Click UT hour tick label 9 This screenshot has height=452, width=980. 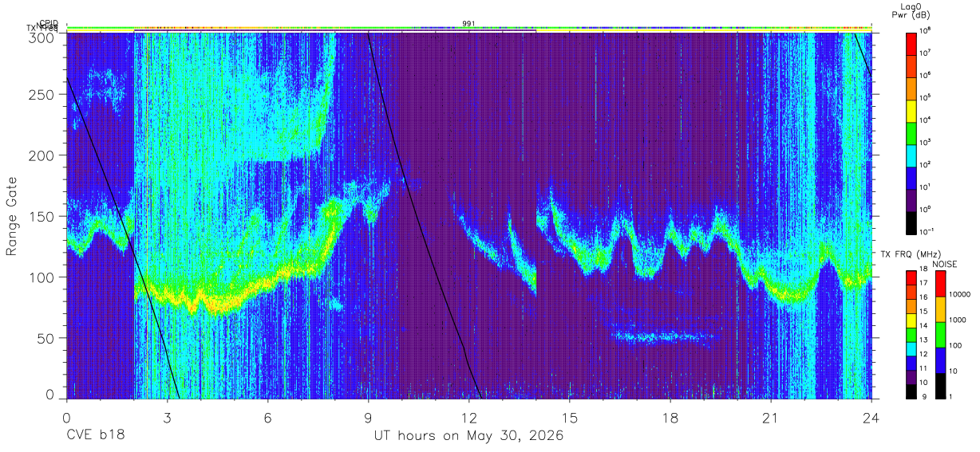369,417
